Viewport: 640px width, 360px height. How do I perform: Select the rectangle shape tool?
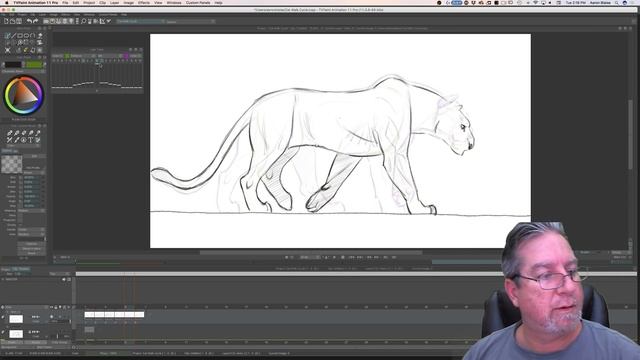[x=20, y=36]
